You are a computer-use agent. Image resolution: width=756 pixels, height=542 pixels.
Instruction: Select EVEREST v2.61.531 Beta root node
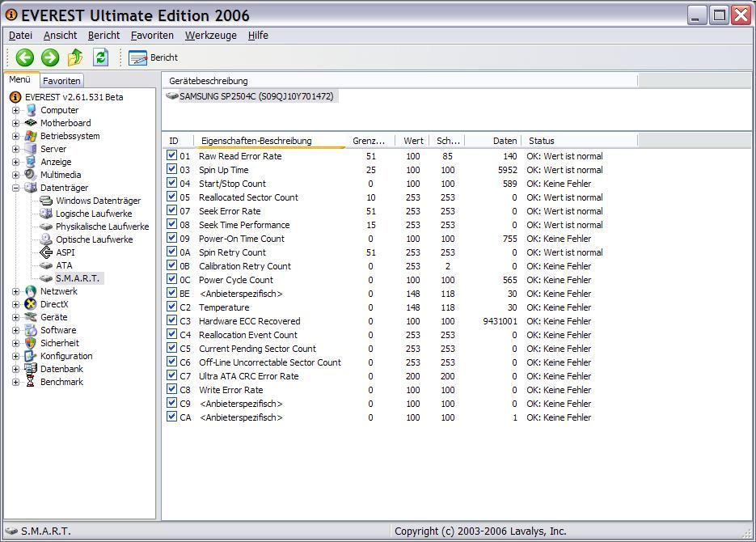(74, 97)
